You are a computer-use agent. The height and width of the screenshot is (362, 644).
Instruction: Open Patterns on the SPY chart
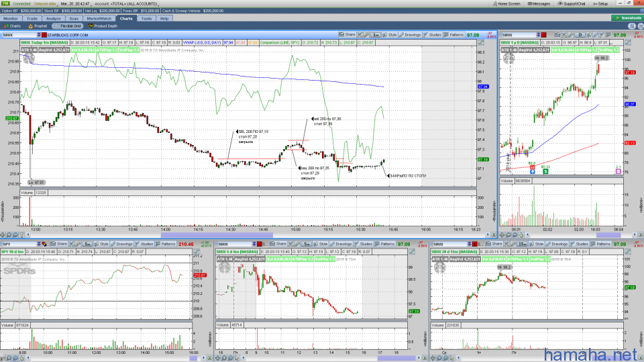point(165,244)
